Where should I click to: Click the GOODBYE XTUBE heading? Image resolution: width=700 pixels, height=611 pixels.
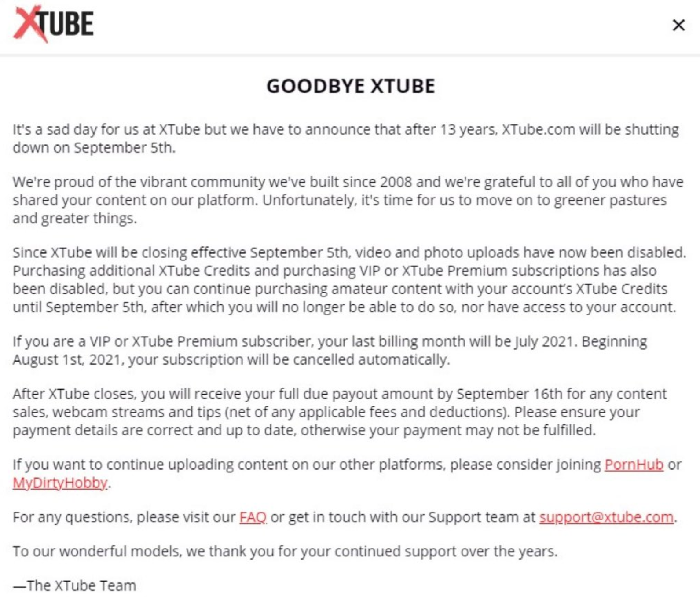[351, 86]
